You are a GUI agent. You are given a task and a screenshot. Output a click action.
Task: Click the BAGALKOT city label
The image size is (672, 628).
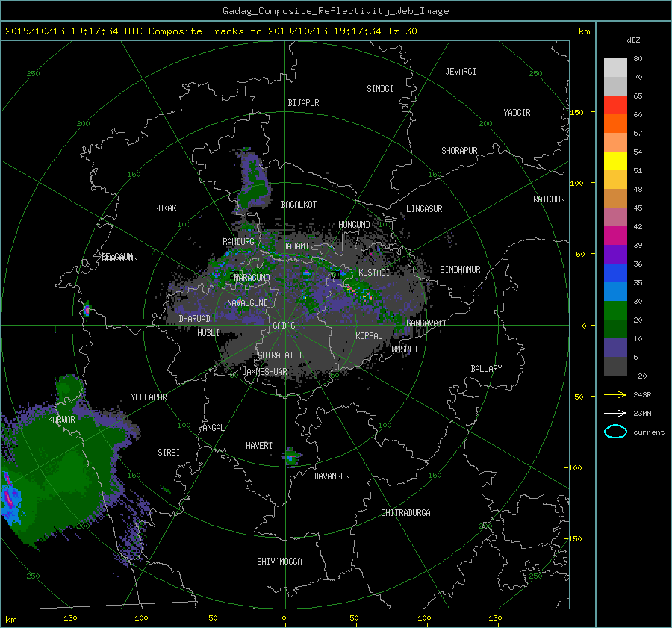(x=299, y=205)
